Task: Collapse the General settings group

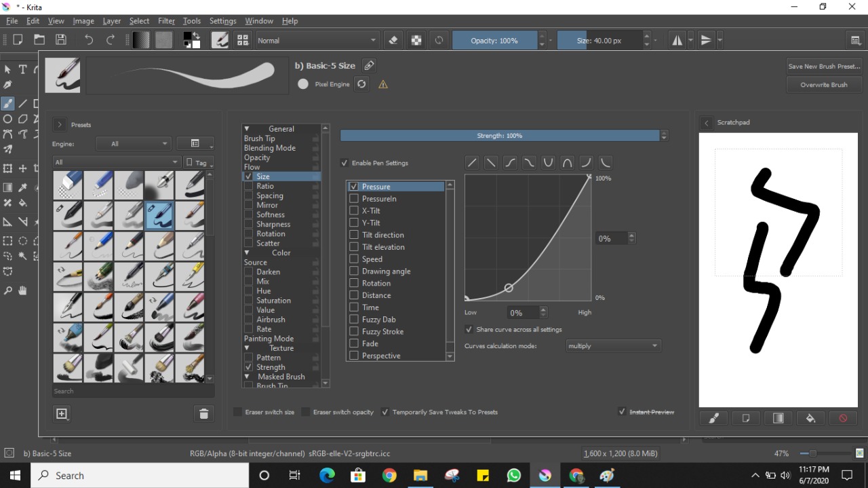Action: (247, 129)
